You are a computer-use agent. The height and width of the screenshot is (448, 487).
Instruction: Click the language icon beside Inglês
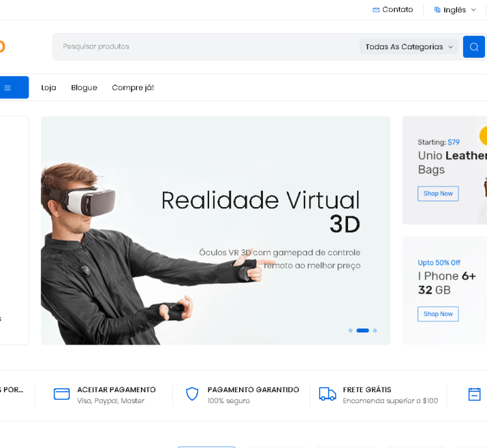pos(437,10)
